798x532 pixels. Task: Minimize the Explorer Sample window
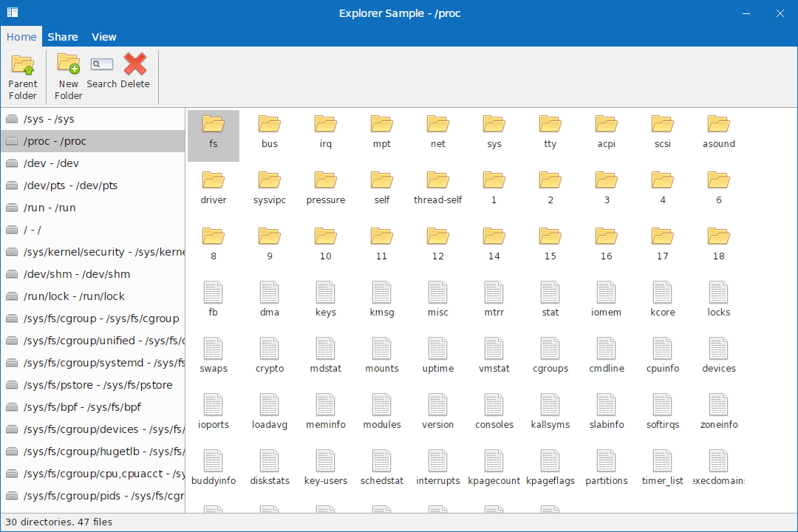(x=746, y=13)
